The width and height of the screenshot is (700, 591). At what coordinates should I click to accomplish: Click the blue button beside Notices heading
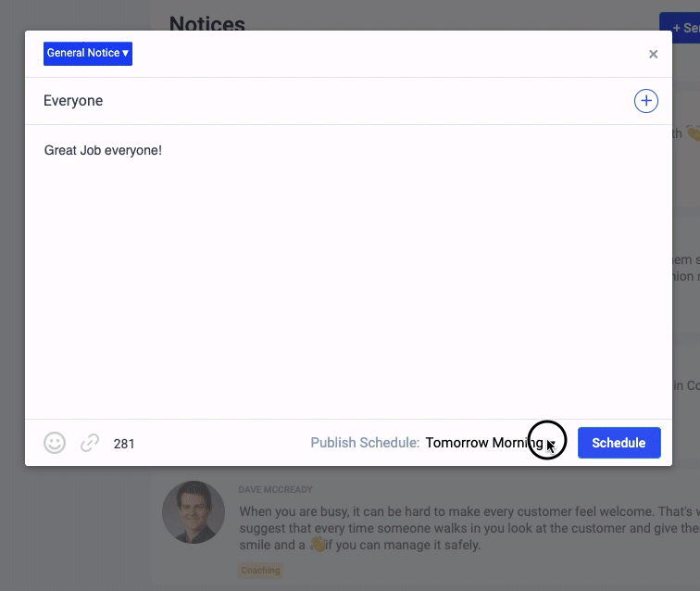680,28
